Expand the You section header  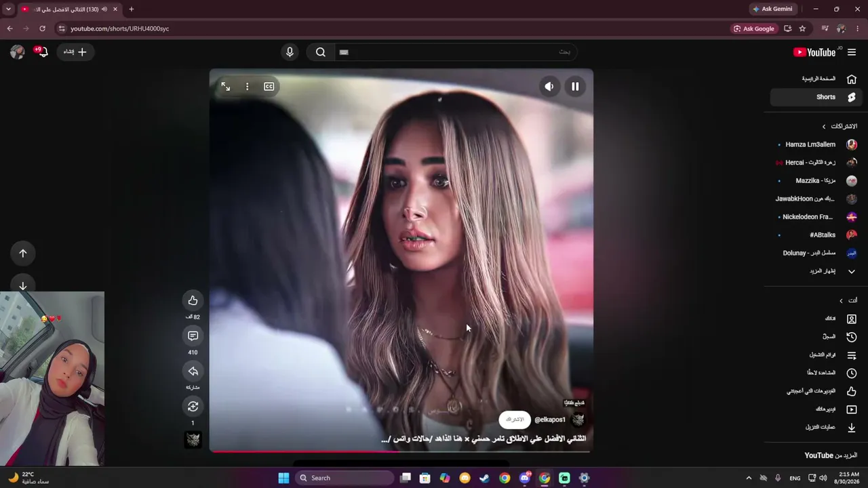(848, 300)
